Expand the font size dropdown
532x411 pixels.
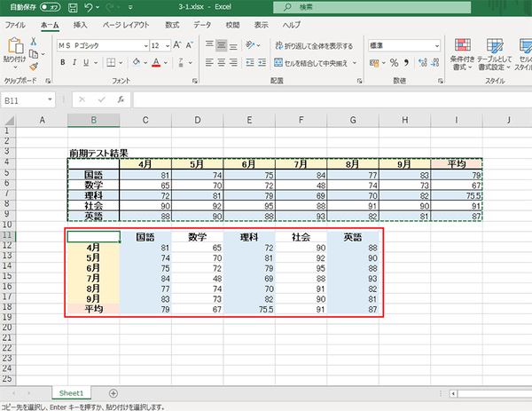[x=166, y=45]
